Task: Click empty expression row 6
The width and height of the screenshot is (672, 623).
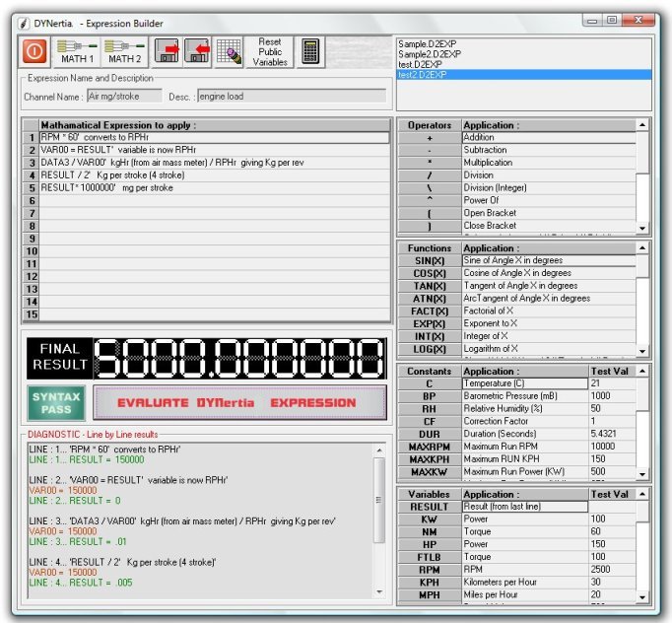Action: click(214, 200)
